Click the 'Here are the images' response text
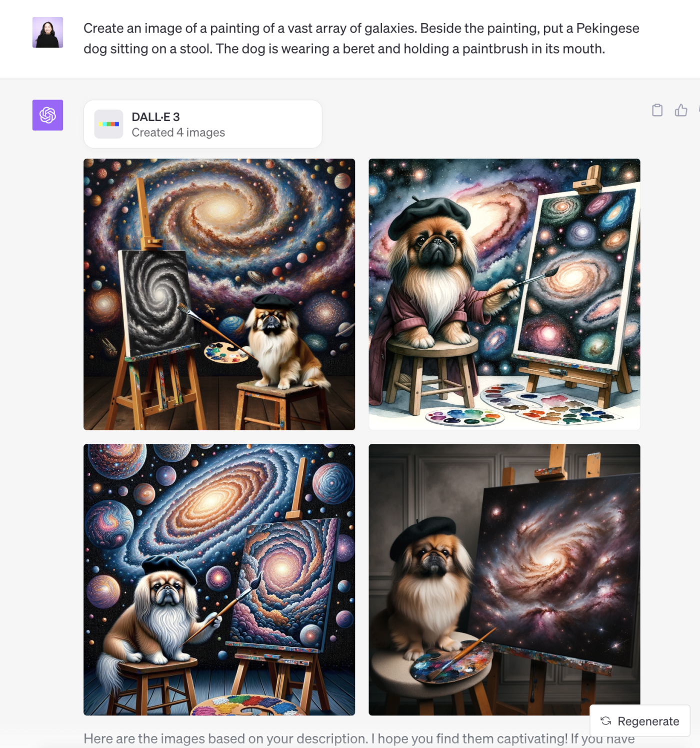700x748 pixels. click(359, 738)
